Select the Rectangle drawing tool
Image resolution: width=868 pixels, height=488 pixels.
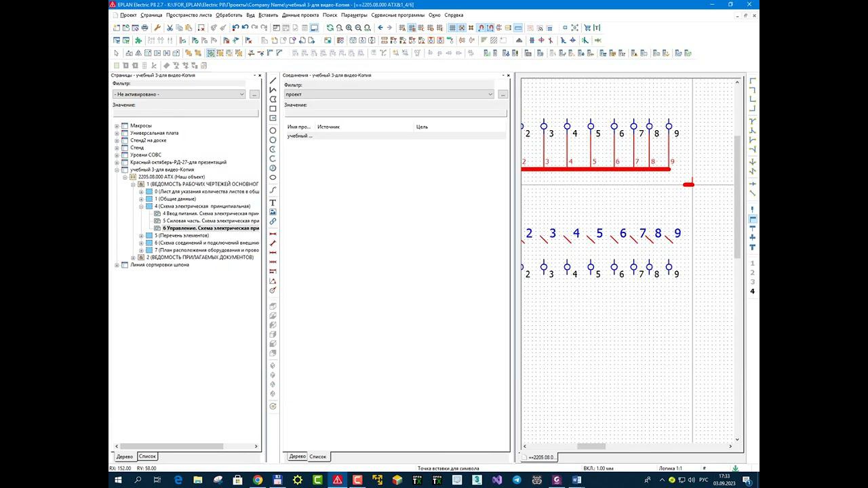273,109
